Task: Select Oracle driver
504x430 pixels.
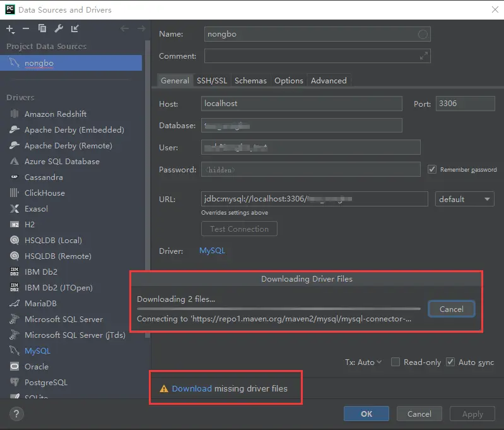Action: pyautogui.click(x=71, y=366)
